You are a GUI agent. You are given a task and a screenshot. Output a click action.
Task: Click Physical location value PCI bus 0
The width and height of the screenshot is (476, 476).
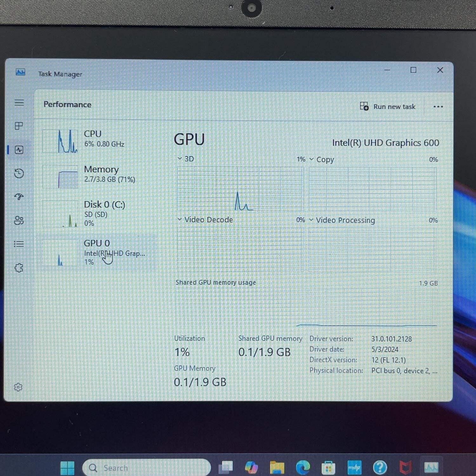[404, 371]
